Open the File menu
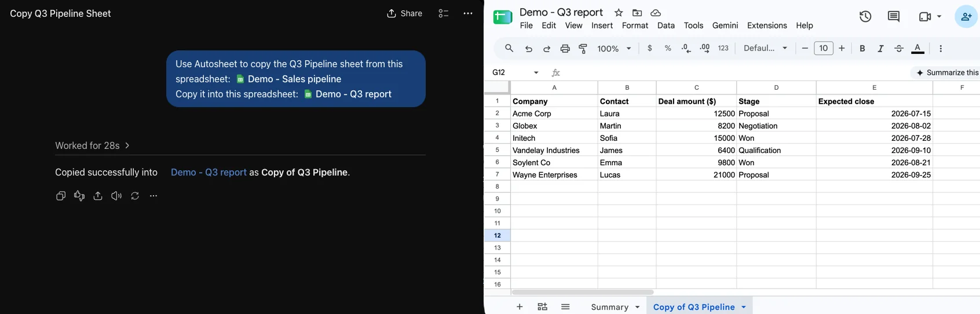The height and width of the screenshot is (314, 980). point(526,25)
